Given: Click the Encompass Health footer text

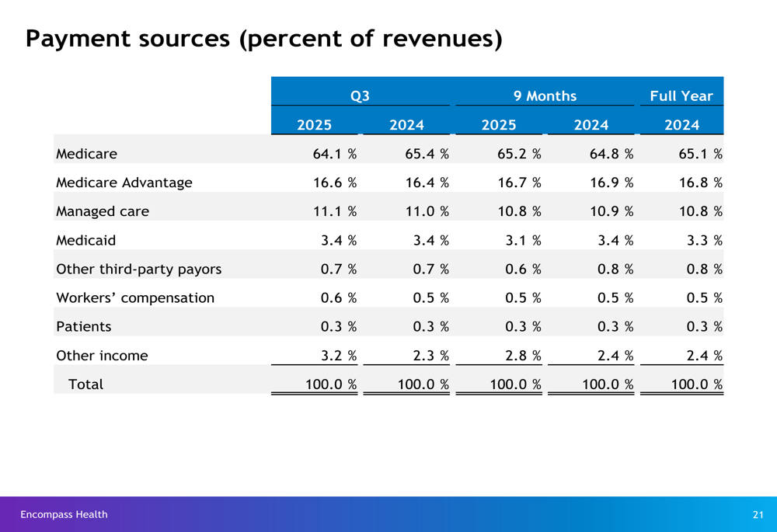Looking at the screenshot, I should tap(64, 514).
